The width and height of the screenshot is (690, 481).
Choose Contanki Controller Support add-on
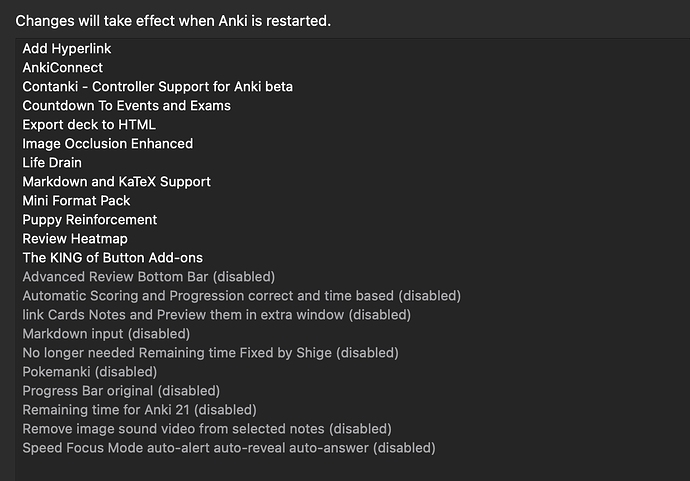tap(158, 87)
